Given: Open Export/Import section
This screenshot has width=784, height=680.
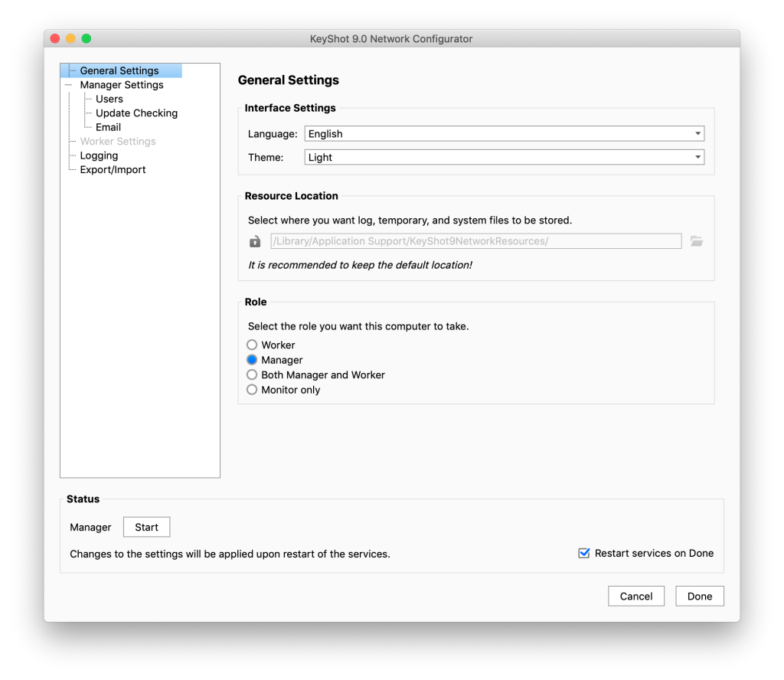Looking at the screenshot, I should click(x=113, y=170).
